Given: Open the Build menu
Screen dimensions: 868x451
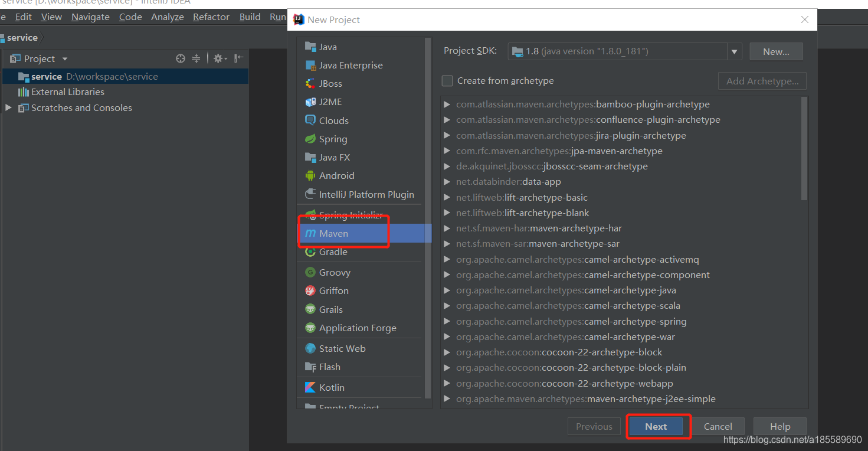Looking at the screenshot, I should (250, 17).
